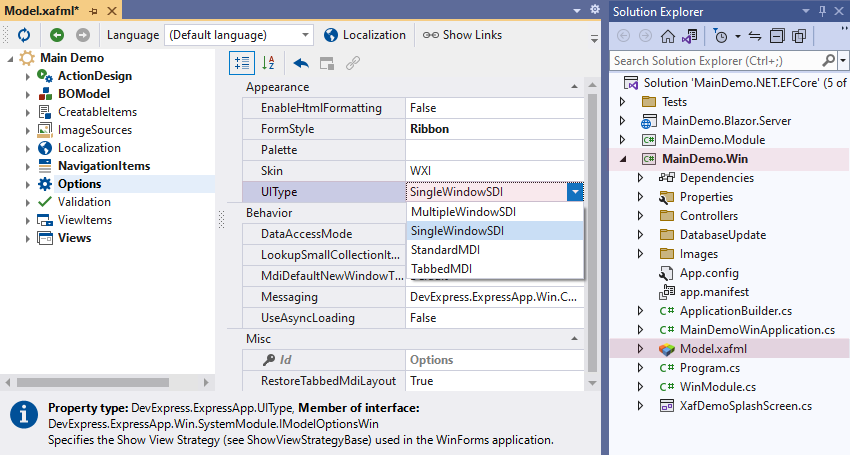Open the Solution Explorer search options arrow
Screen dimensions: 850x455
click(x=843, y=61)
